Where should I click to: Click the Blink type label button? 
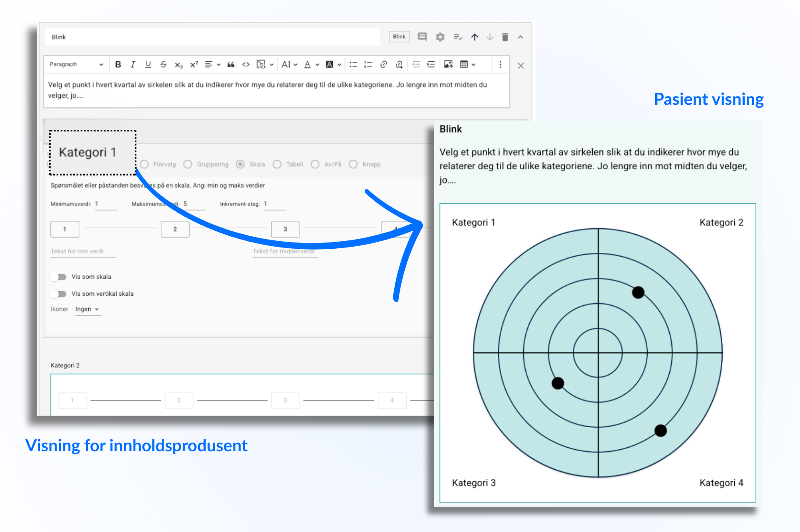(399, 37)
